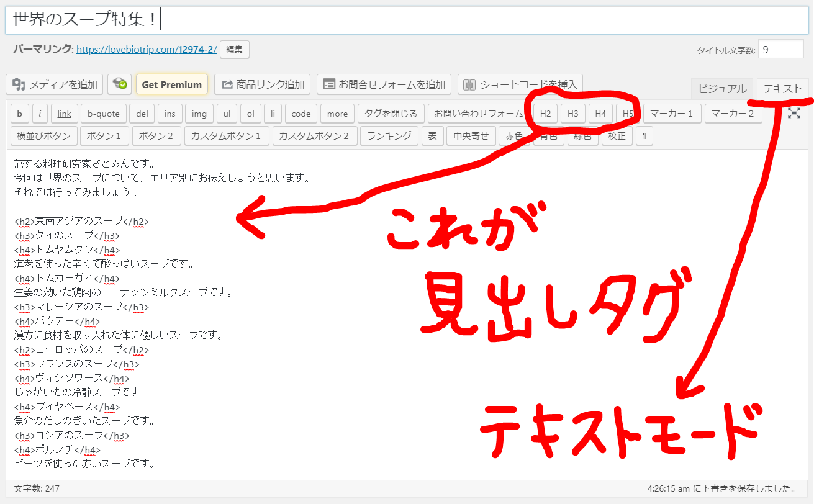Click the green checkmark icon button
Viewport: 814px width, 504px height.
tap(119, 84)
